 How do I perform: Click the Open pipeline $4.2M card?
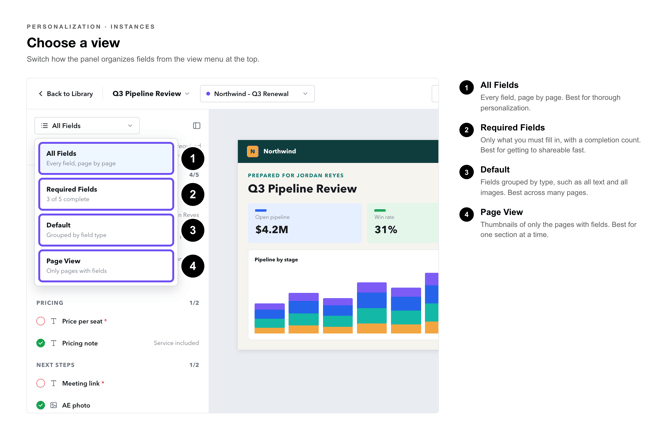[x=305, y=223]
